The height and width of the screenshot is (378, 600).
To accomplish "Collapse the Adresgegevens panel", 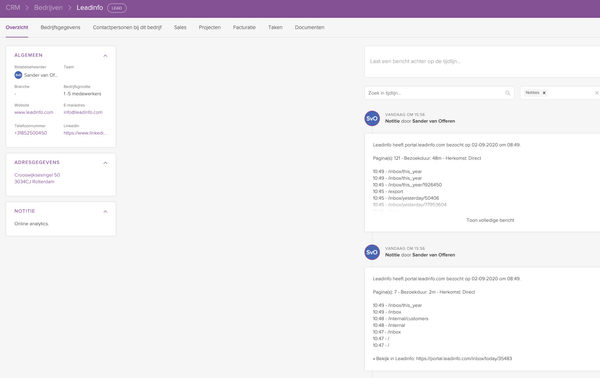I will point(105,163).
